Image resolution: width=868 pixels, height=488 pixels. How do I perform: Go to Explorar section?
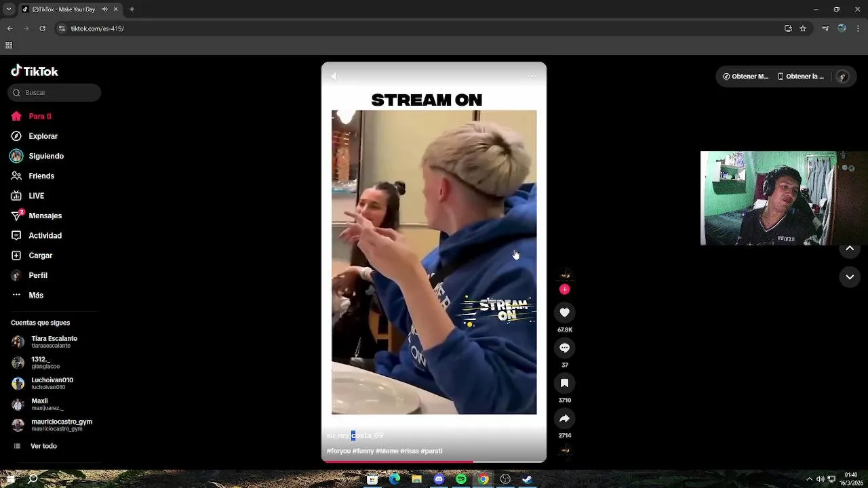pyautogui.click(x=34, y=136)
